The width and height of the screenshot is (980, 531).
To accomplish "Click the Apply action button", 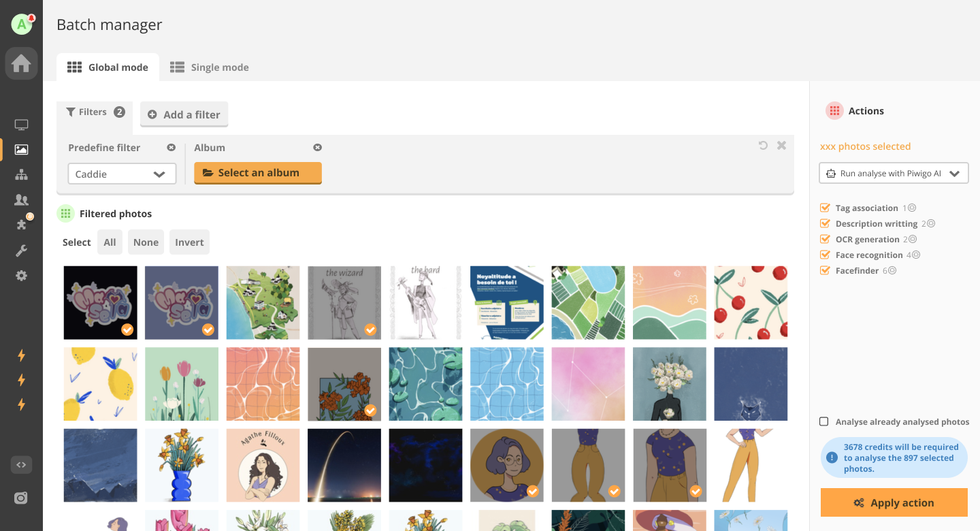I will (x=894, y=502).
